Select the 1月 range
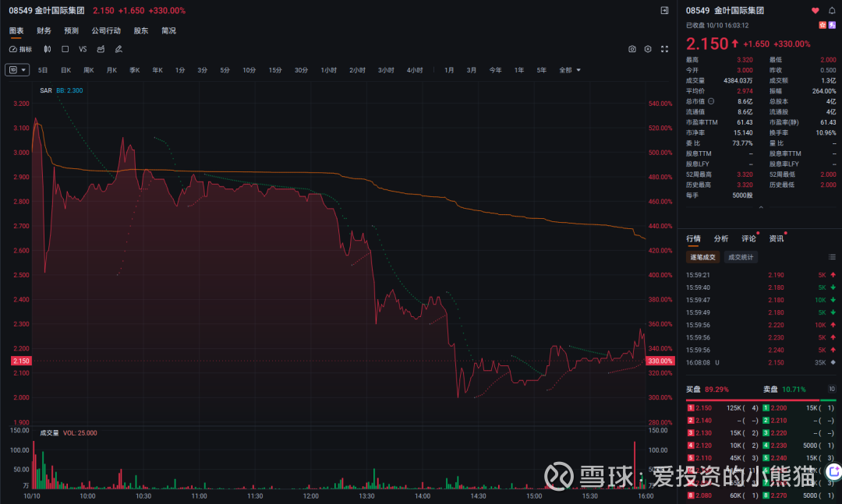Image resolution: width=842 pixels, height=504 pixels. pos(449,70)
